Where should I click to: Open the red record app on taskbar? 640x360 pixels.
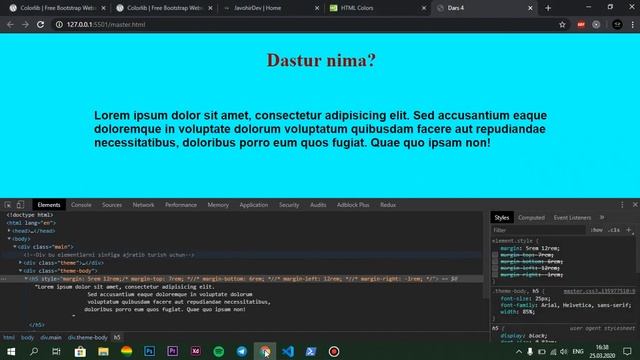coord(334,351)
